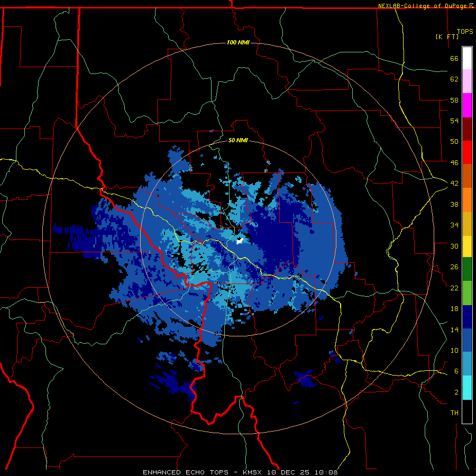Click the dark red swatch between 54 and 50
Image resolution: width=476 pixels, height=476 pixels.
click(467, 129)
